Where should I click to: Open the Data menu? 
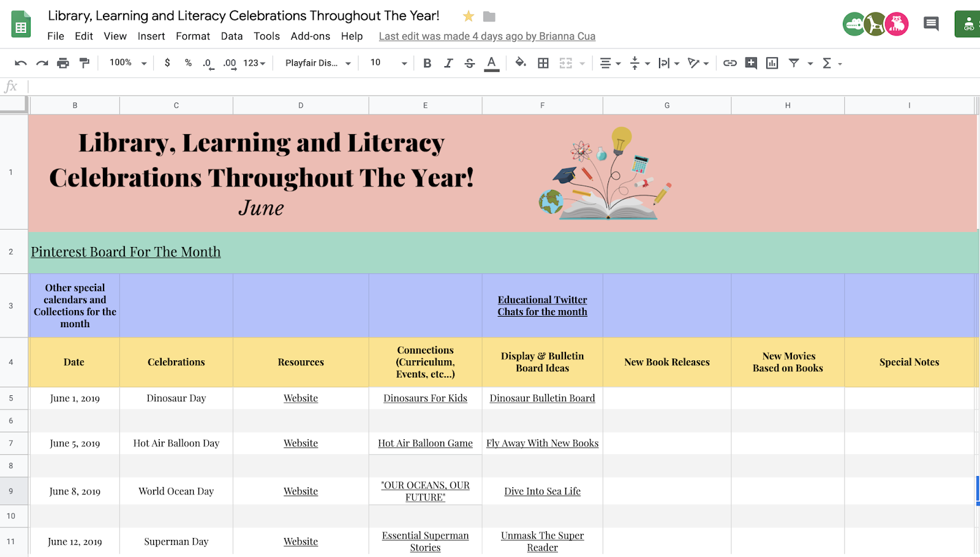coord(232,36)
